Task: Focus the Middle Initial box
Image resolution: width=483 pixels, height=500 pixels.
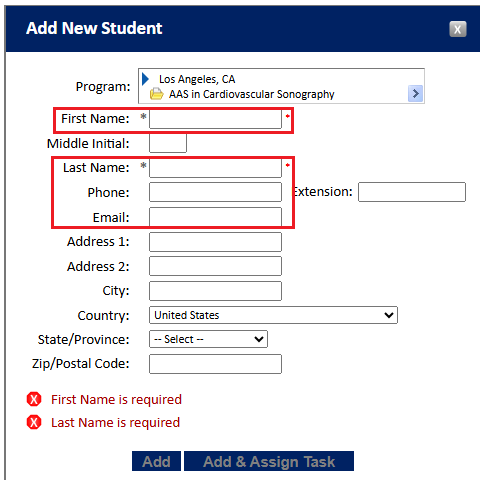Action: click(168, 143)
